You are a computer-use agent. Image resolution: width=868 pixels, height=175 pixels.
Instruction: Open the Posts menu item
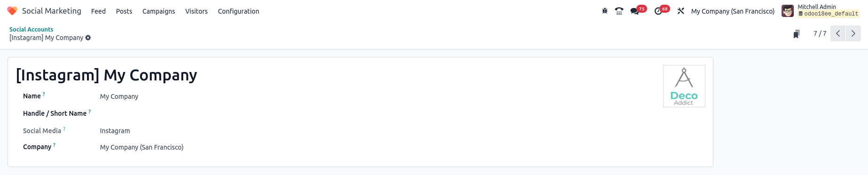[x=124, y=11]
